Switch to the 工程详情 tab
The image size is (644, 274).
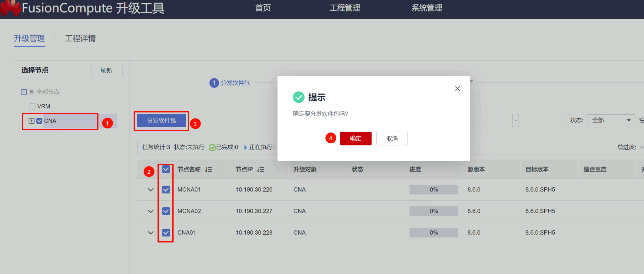coord(80,38)
